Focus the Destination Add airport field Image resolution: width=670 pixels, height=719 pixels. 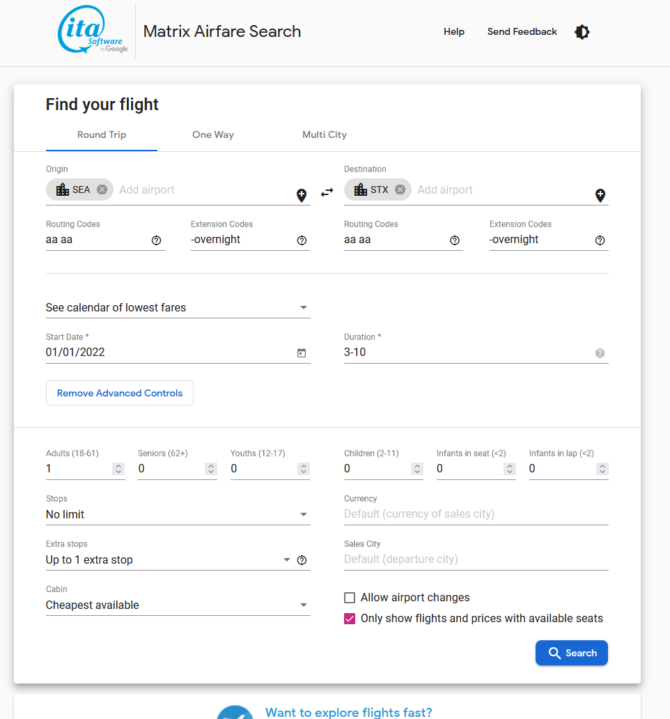[x=502, y=190]
